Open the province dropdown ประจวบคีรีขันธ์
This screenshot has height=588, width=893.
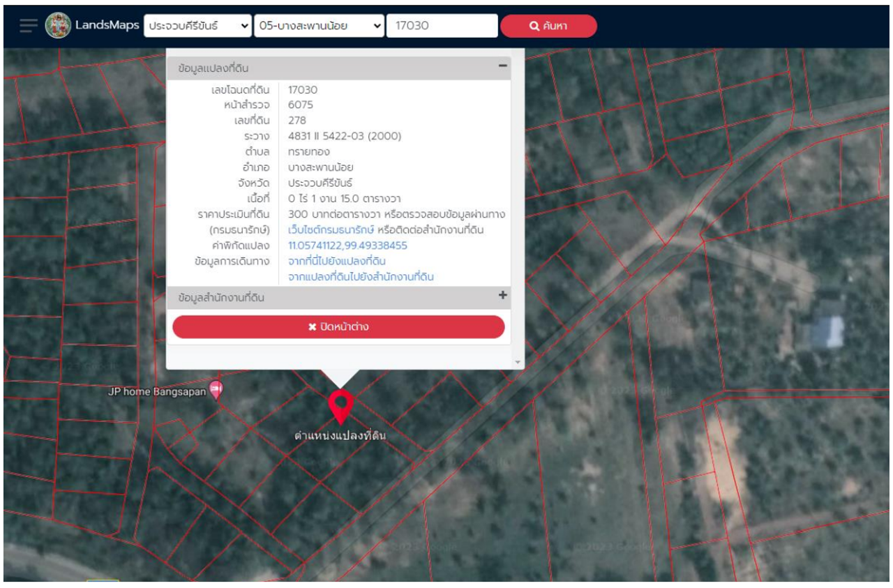click(197, 26)
